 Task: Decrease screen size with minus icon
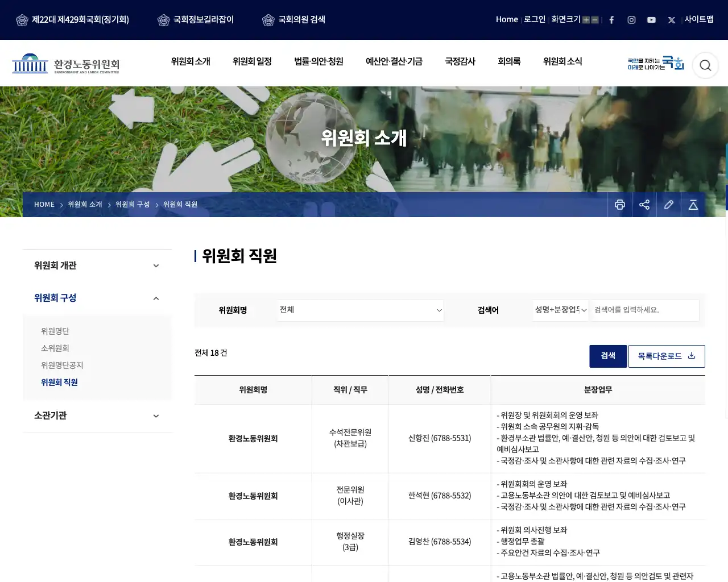595,20
